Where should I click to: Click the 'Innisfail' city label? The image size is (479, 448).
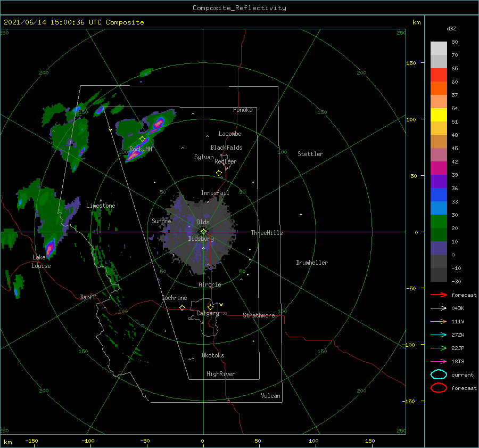pyautogui.click(x=215, y=193)
